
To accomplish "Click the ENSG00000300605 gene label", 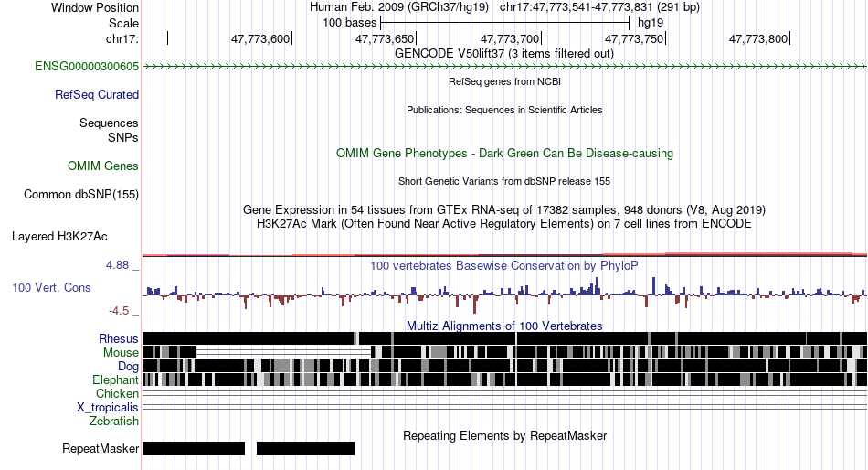I will tap(87, 67).
